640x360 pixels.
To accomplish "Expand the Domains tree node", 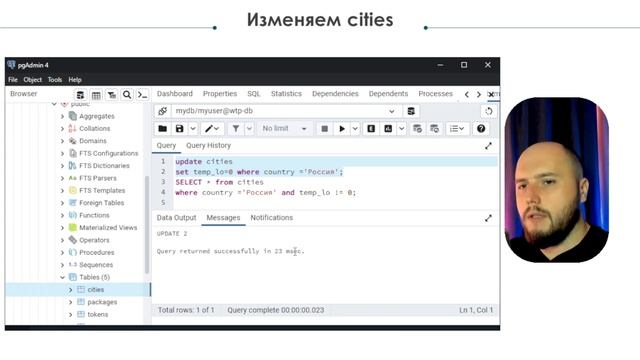I will tap(62, 141).
